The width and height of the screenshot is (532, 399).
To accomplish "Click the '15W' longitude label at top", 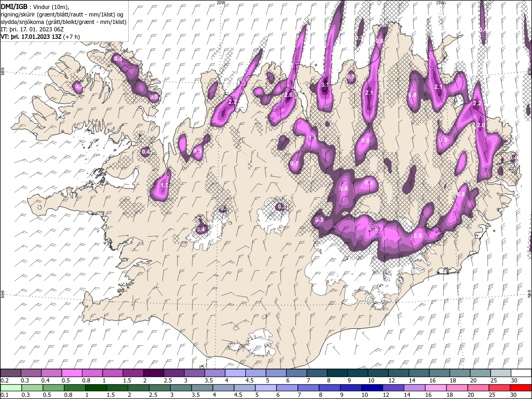I will click(x=440, y=2).
